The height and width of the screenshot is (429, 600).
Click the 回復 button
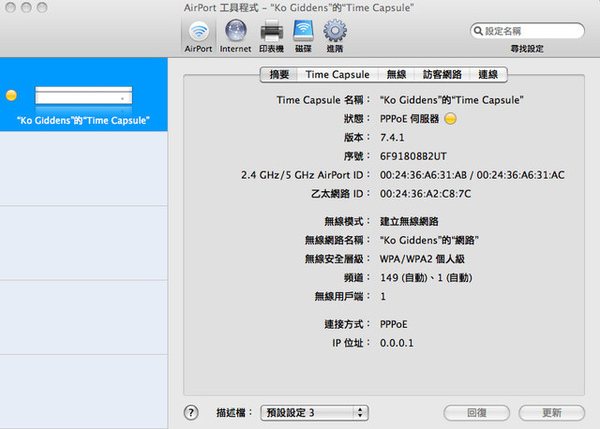pyautogui.click(x=476, y=413)
